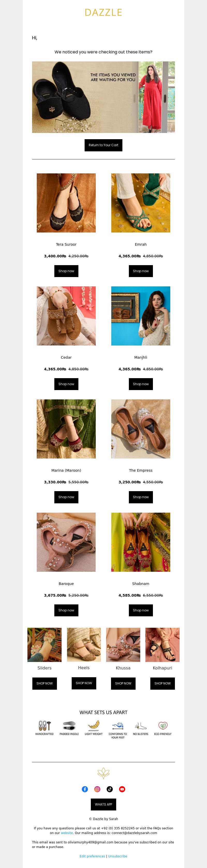Open the Khussa category thumbnail
The width and height of the screenshot is (207, 868).
coord(123,644)
